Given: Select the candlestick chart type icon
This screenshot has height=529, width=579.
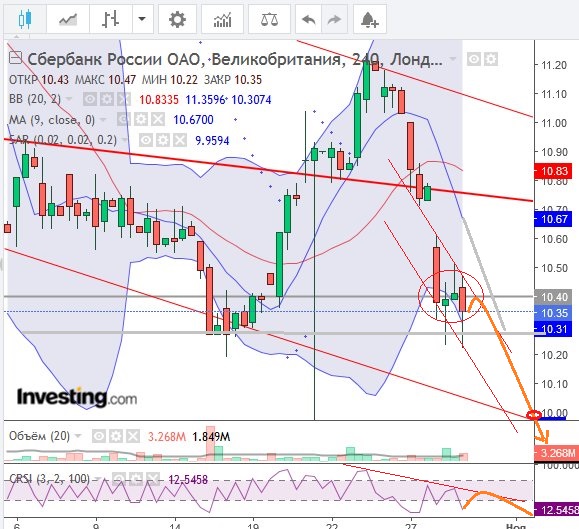Looking at the screenshot, I should (25, 19).
